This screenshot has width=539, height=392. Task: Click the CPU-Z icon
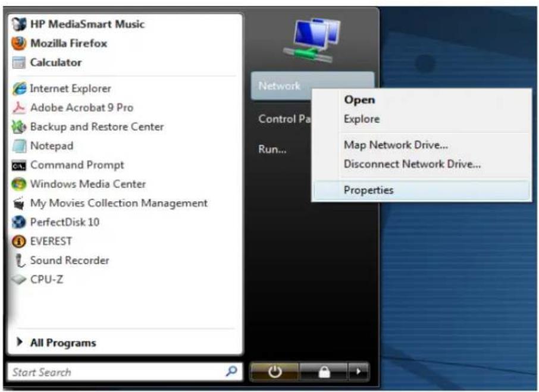coord(19,280)
